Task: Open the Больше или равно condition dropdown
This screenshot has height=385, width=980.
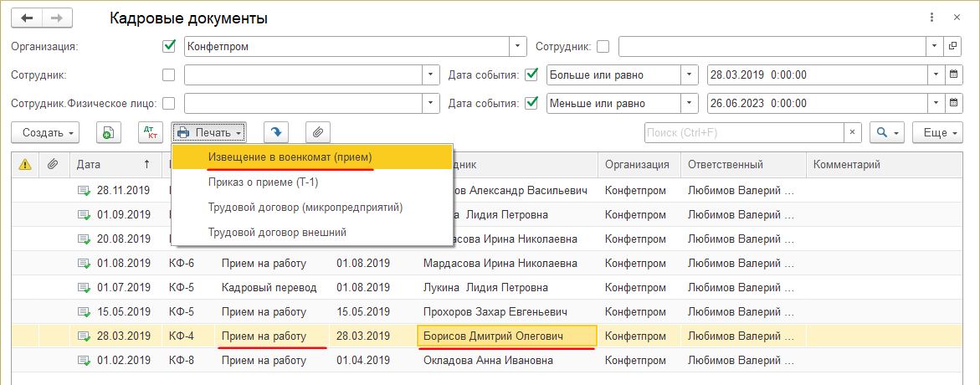Action: click(690, 75)
